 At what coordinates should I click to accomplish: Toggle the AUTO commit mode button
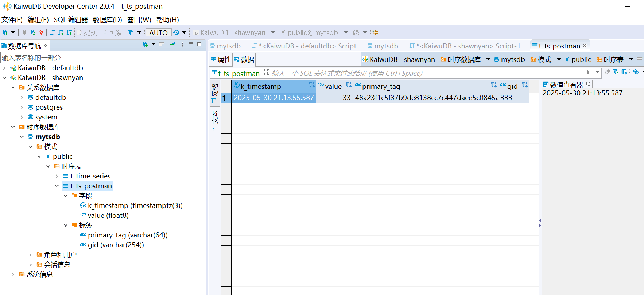158,32
